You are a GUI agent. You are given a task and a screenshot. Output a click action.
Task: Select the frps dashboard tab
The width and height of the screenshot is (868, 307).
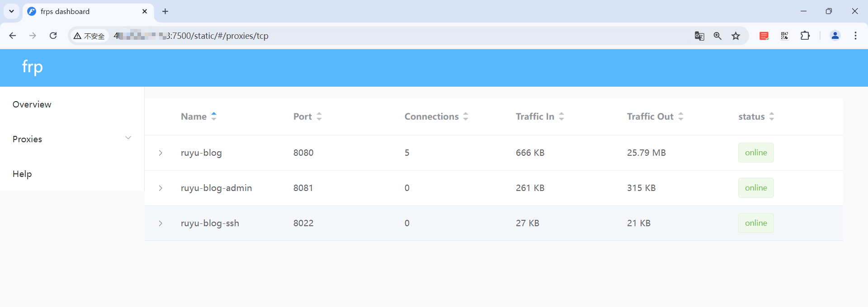coord(88,11)
